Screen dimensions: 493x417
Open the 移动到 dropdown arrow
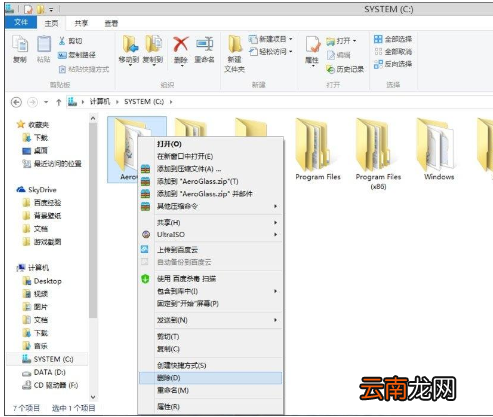click(130, 65)
